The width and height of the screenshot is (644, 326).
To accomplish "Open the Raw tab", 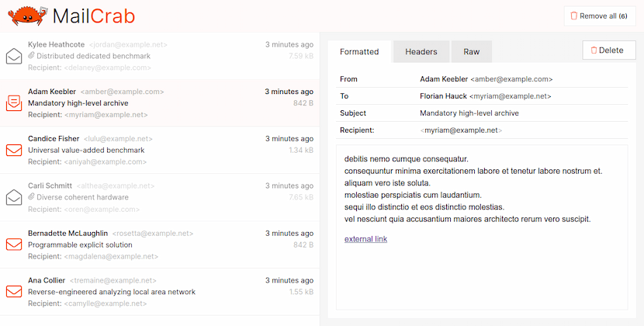I will tap(472, 52).
